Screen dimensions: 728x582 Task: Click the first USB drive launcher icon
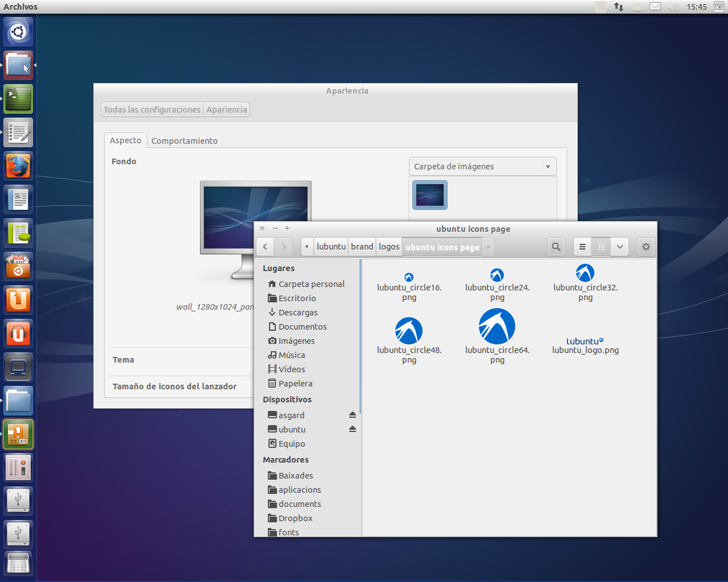pyautogui.click(x=18, y=501)
